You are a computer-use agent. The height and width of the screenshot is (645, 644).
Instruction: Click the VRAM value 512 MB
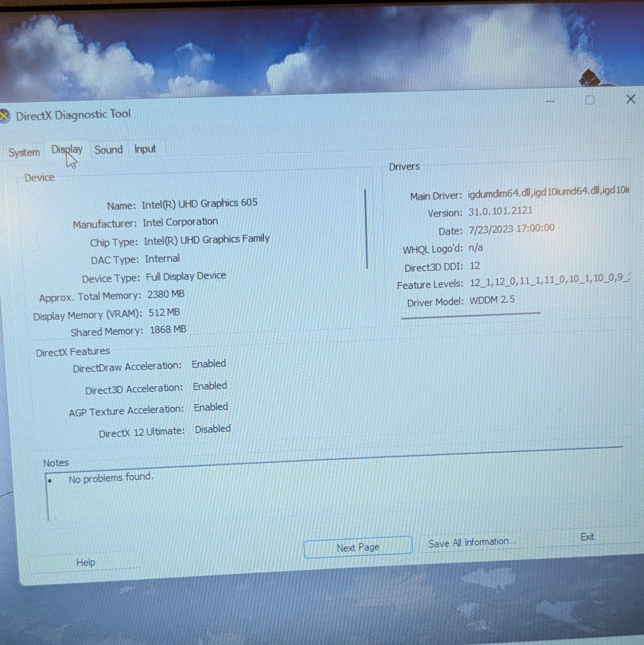(x=164, y=313)
